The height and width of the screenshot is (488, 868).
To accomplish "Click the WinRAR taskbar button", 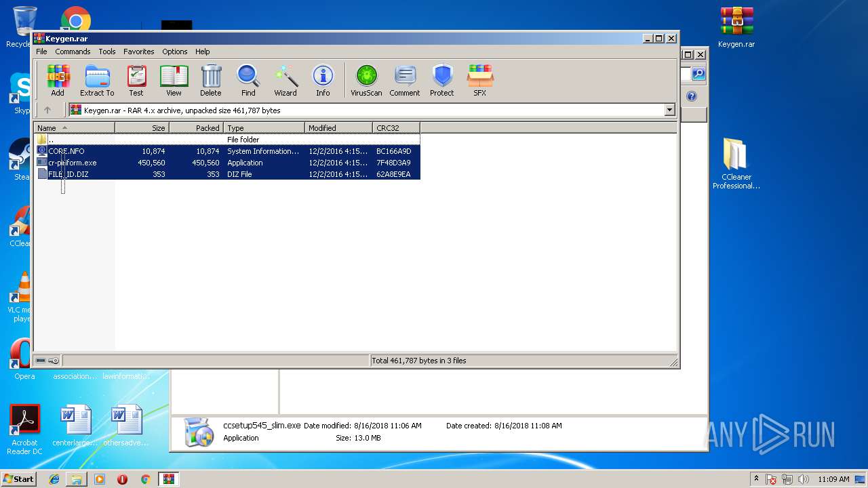I will 169,479.
